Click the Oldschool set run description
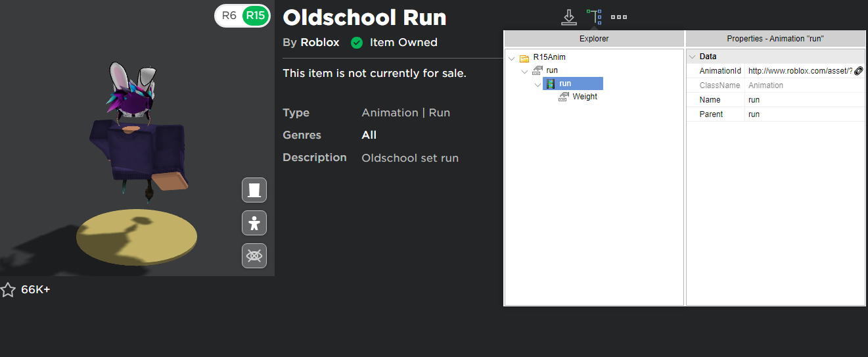The height and width of the screenshot is (357, 868). (410, 158)
